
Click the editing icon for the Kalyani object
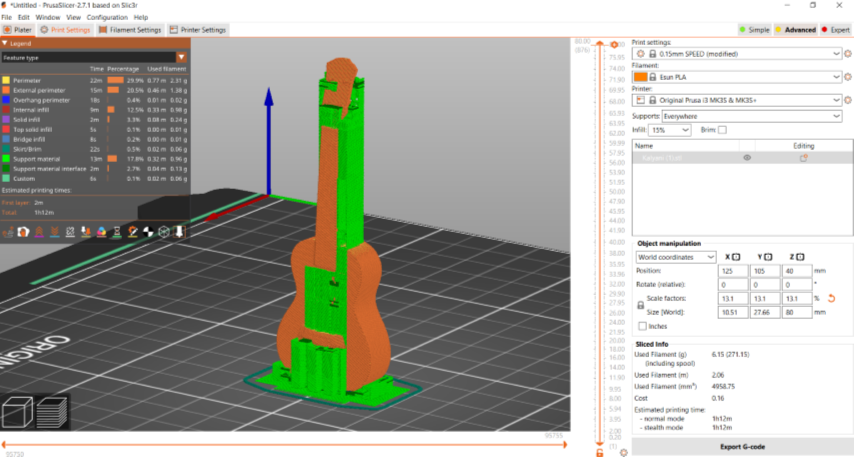tap(803, 158)
